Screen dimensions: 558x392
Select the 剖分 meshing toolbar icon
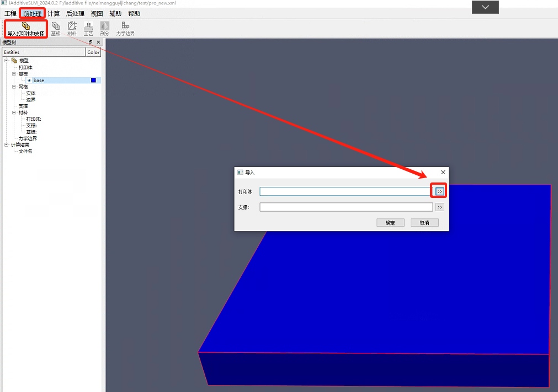pyautogui.click(x=105, y=29)
